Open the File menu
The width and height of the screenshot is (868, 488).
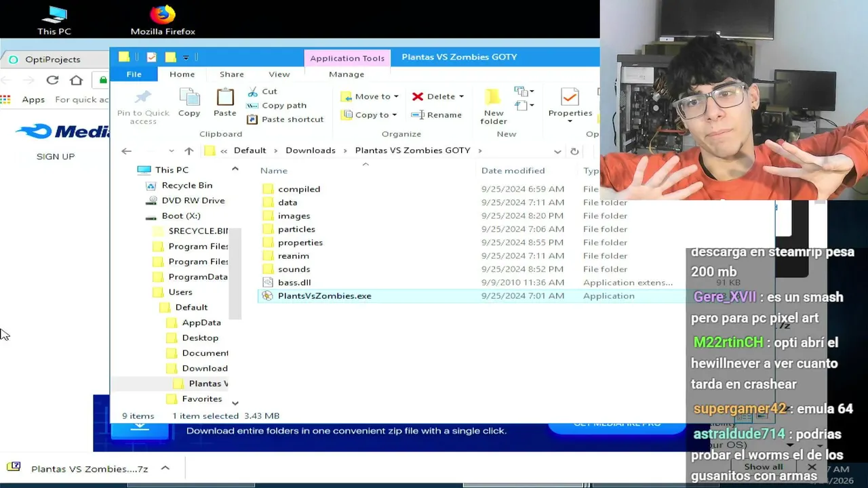click(134, 74)
